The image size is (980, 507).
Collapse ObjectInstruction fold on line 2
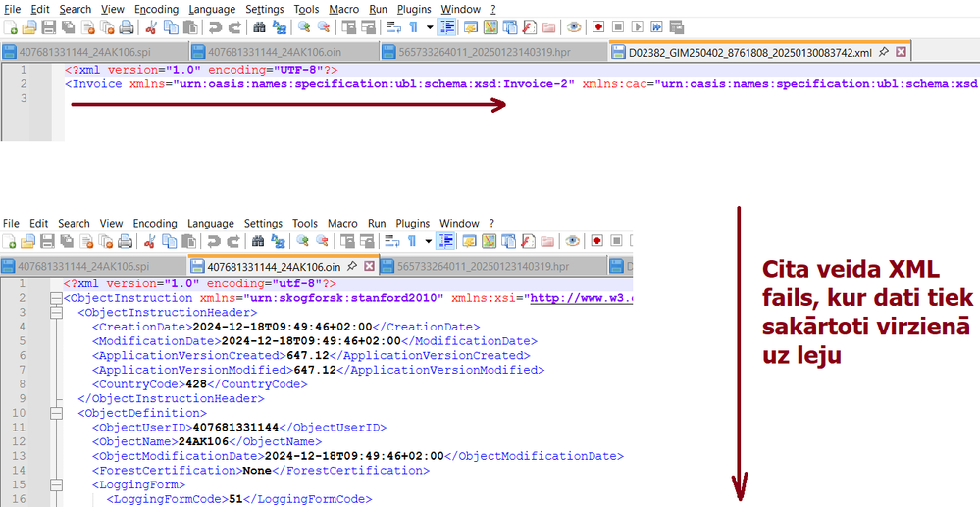[56, 298]
